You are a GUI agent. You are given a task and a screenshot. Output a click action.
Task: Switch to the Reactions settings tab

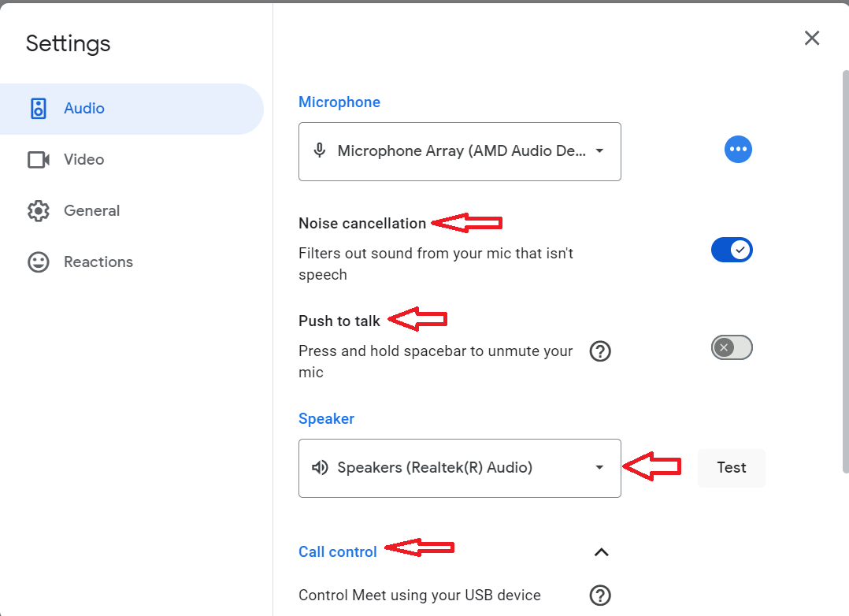coord(98,262)
